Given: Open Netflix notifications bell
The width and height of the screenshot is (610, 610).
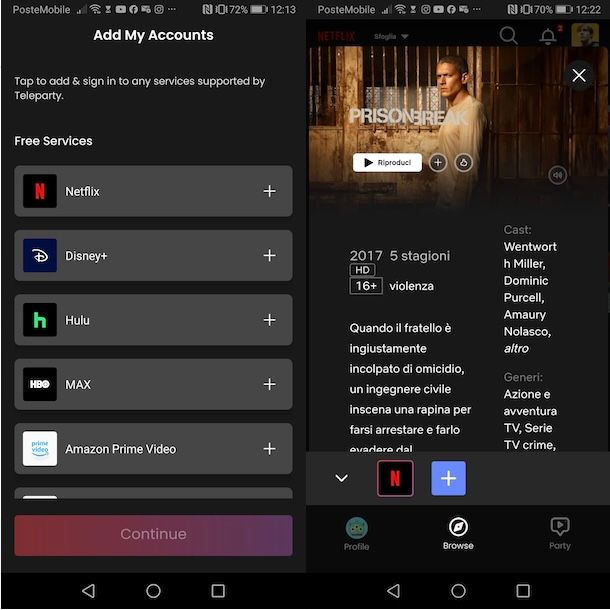Looking at the screenshot, I should pyautogui.click(x=548, y=36).
